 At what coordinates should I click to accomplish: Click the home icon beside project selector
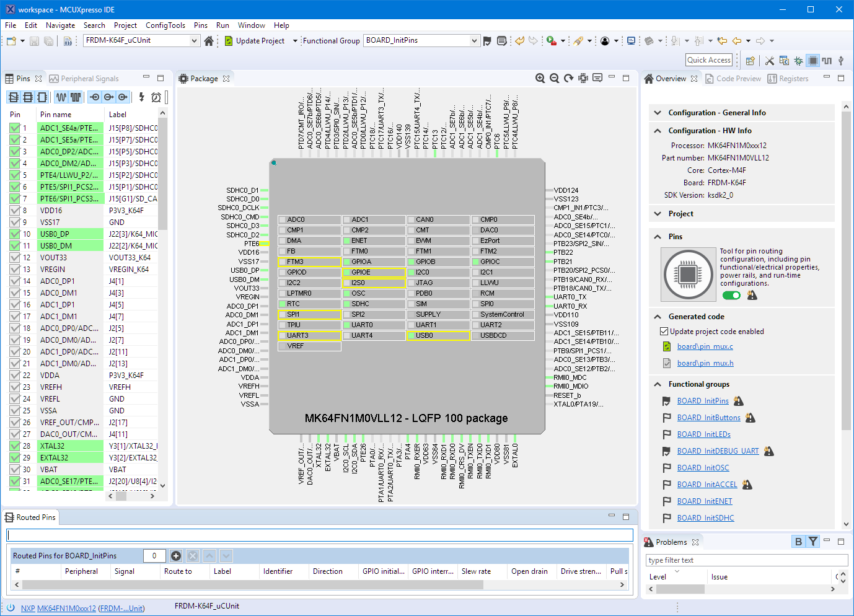(x=209, y=41)
